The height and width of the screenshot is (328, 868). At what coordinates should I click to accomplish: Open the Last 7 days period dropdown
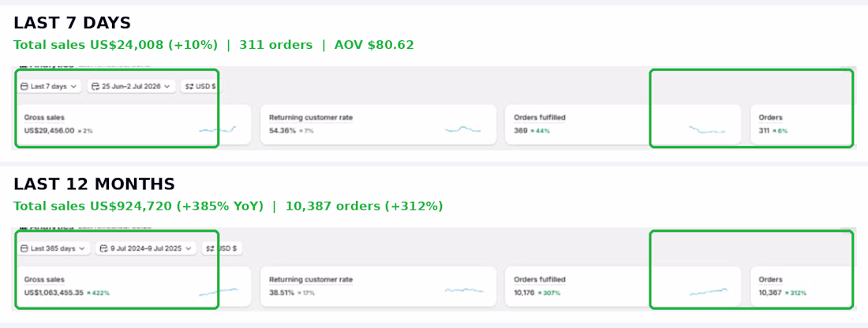coord(49,86)
